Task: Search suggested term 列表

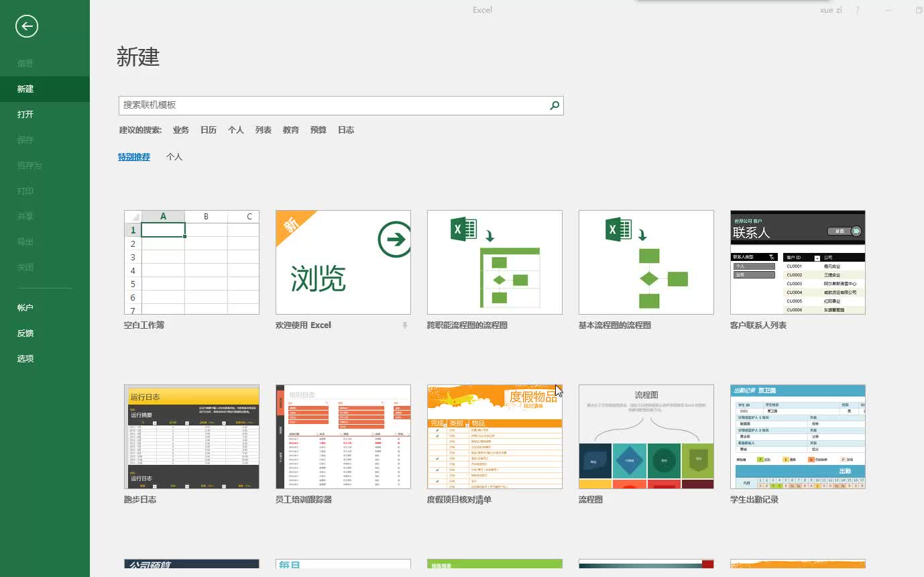Action: point(264,130)
